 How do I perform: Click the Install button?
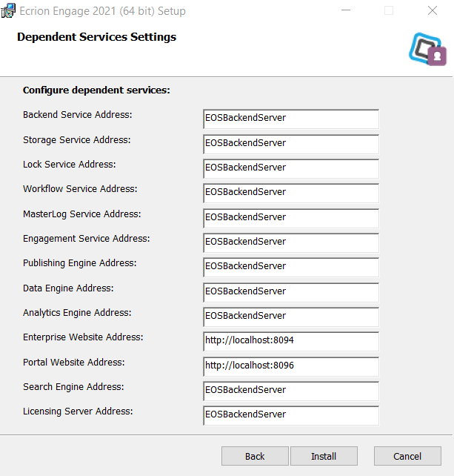324,456
